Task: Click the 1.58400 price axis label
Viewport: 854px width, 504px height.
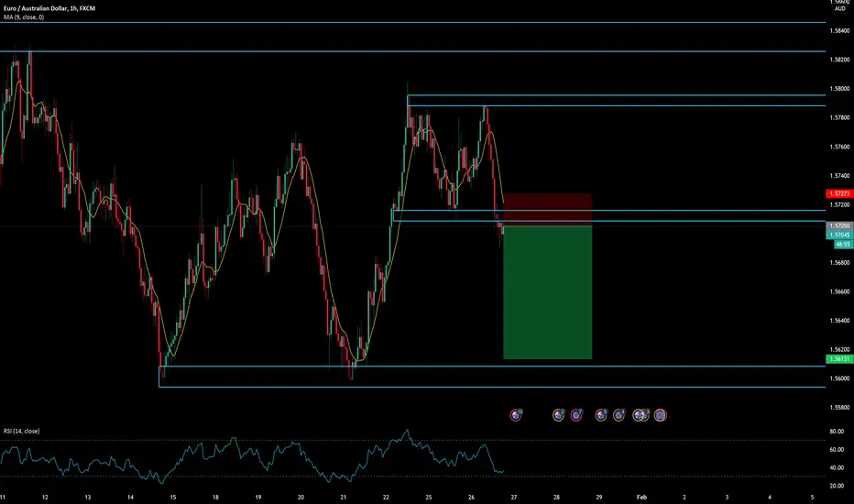Action: [839, 31]
